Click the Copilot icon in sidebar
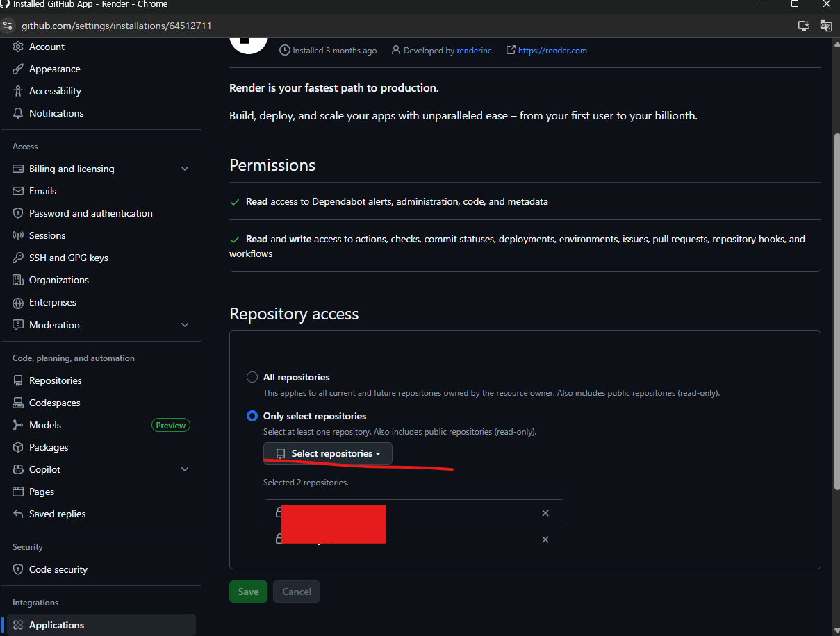Image resolution: width=840 pixels, height=636 pixels. point(18,469)
